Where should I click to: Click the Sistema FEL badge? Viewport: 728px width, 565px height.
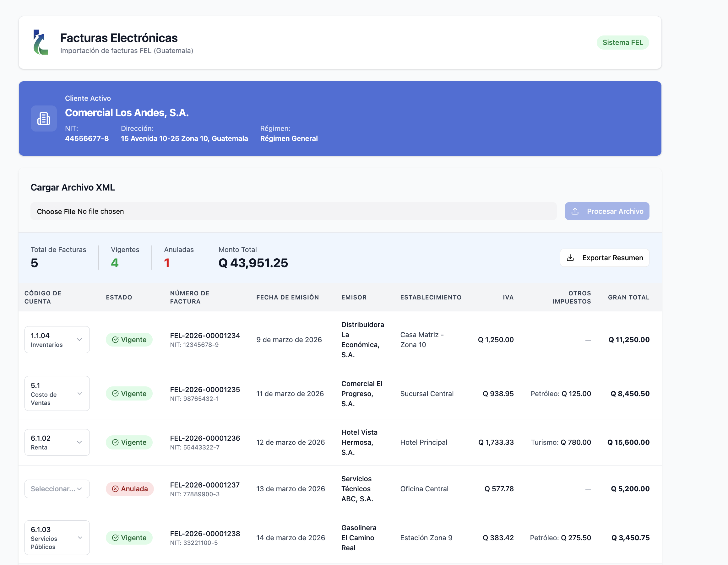pos(623,43)
